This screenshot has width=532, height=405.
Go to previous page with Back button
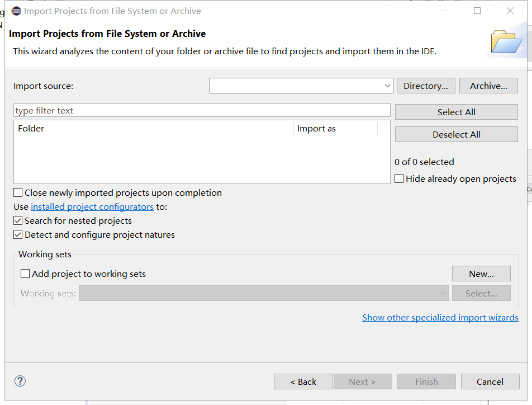(x=303, y=382)
